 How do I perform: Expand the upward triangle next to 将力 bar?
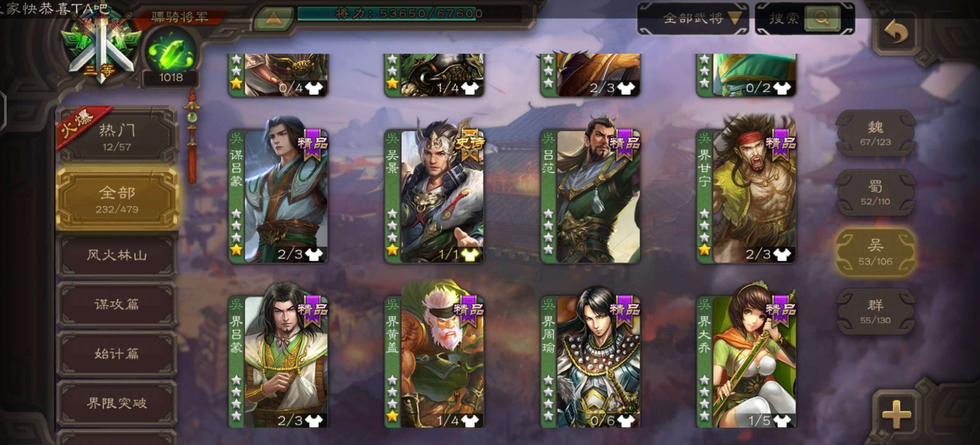pyautogui.click(x=272, y=18)
